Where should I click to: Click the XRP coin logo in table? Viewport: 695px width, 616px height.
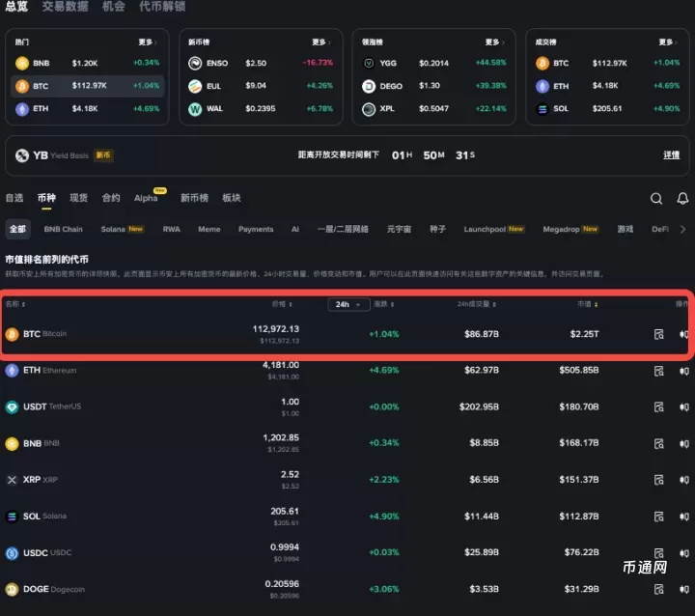(x=12, y=480)
